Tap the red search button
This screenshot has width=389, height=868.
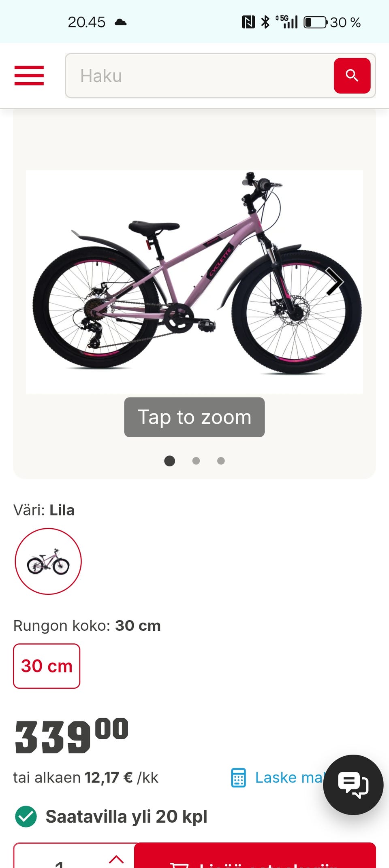coord(352,76)
